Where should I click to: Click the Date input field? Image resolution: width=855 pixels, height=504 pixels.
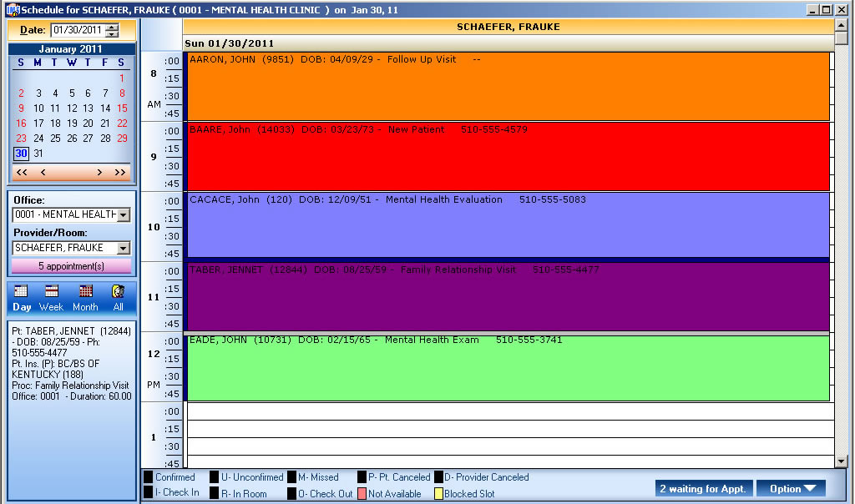(x=77, y=30)
